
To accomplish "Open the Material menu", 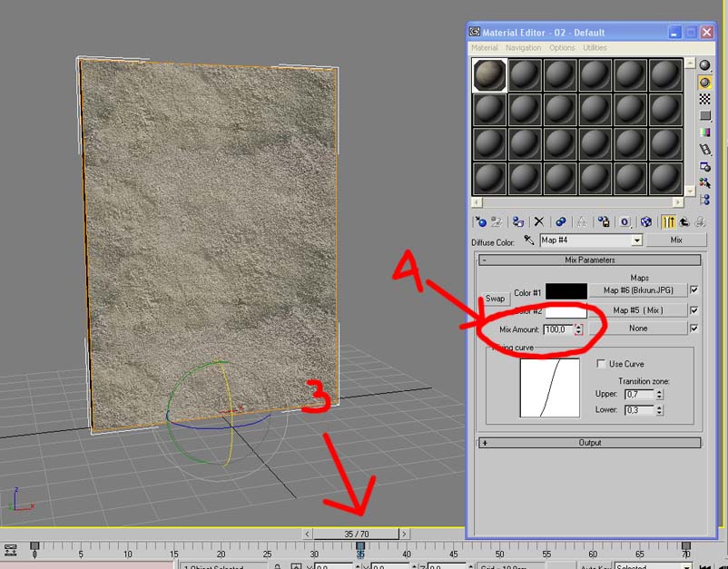I will coord(484,47).
